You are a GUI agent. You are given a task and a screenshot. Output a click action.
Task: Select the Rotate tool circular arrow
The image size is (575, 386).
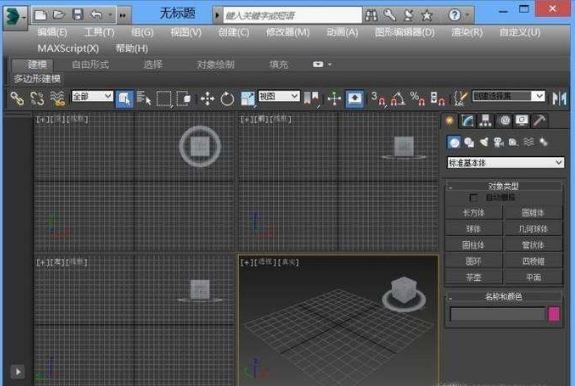coord(227,98)
